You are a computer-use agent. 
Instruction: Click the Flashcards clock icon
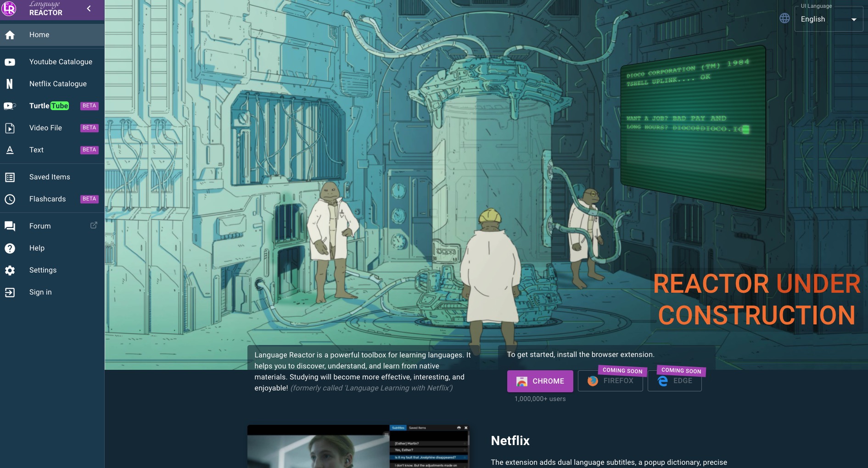point(10,199)
